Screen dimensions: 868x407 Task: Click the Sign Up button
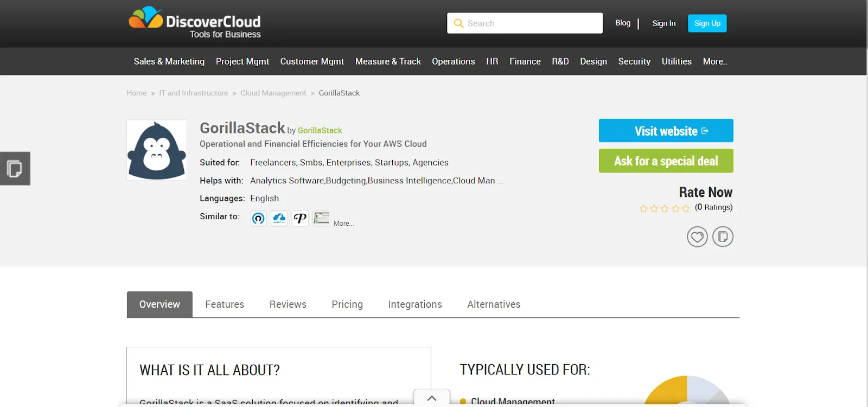tap(707, 23)
